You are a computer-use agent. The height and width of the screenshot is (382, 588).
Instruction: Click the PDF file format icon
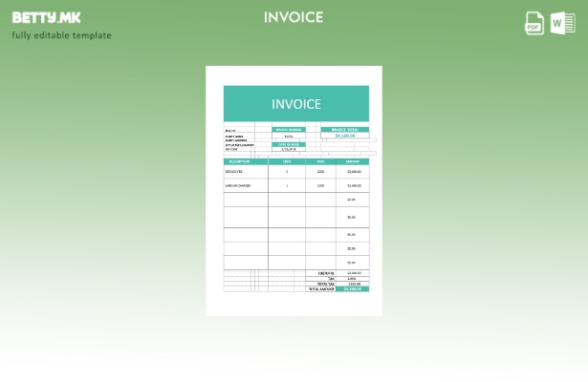coord(534,24)
